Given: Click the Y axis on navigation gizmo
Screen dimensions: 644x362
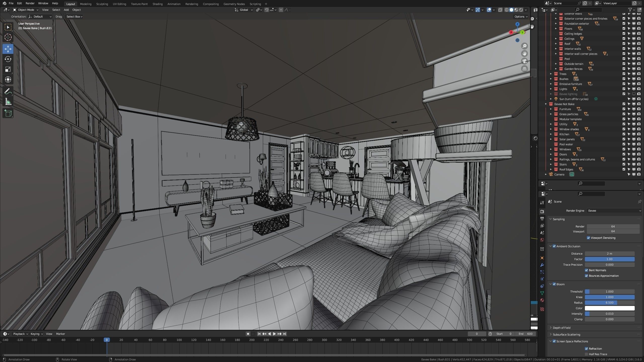Looking at the screenshot, I should (x=522, y=32).
